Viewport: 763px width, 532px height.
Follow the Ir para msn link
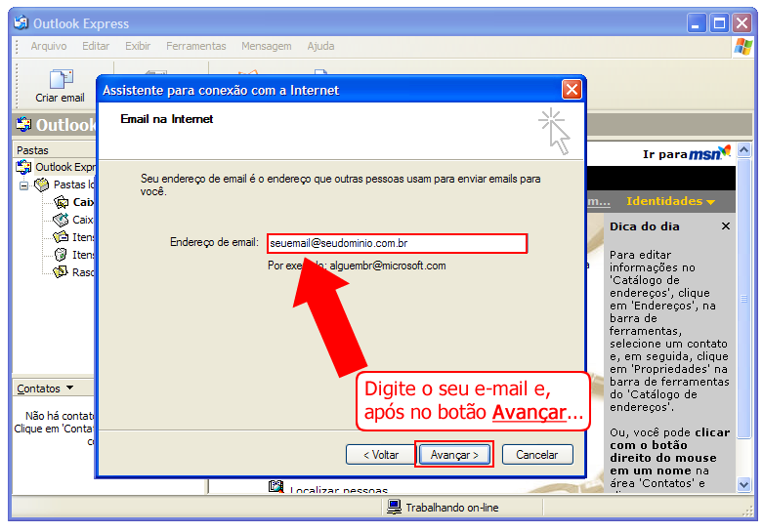686,153
